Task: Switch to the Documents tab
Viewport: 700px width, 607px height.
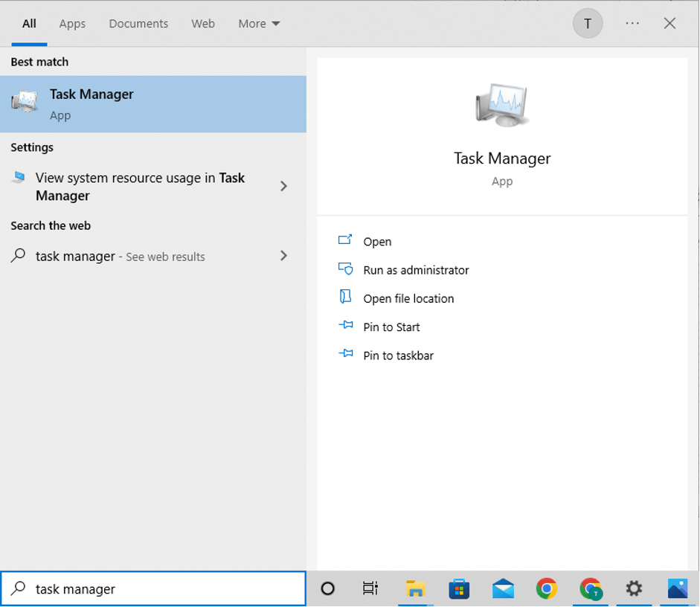Action: [x=138, y=23]
